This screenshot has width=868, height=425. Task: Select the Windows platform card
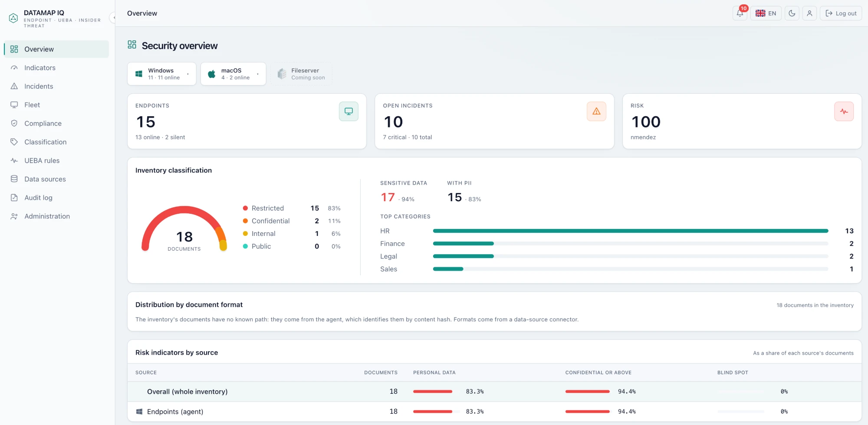pos(162,74)
